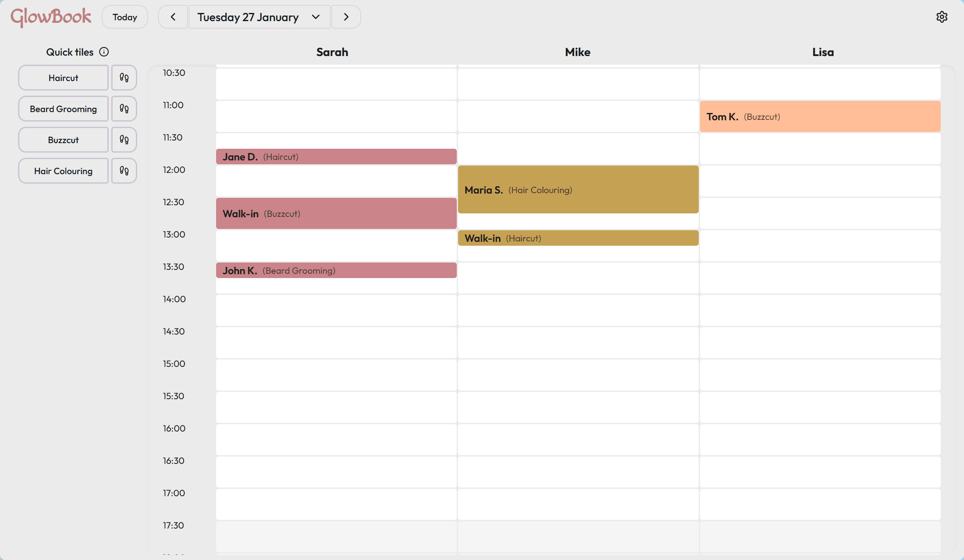Open Tom K. Buzzcut appointment under Lisa
964x560 pixels.
(820, 116)
